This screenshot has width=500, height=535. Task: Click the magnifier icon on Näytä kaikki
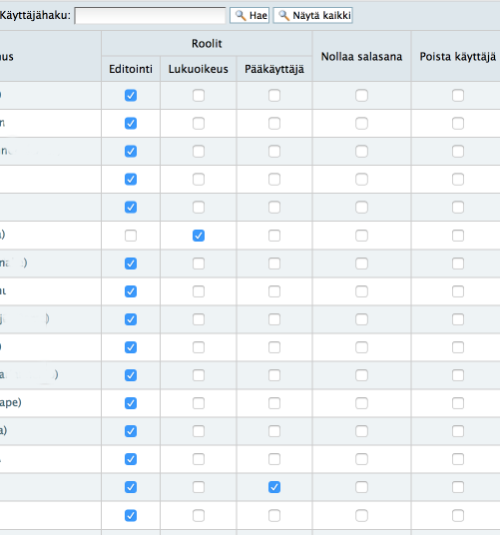pos(284,15)
